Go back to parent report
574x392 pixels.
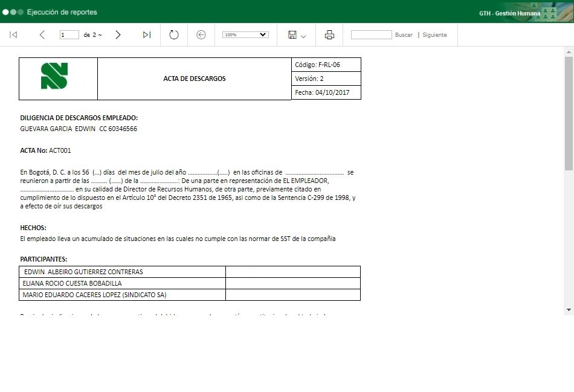(201, 35)
